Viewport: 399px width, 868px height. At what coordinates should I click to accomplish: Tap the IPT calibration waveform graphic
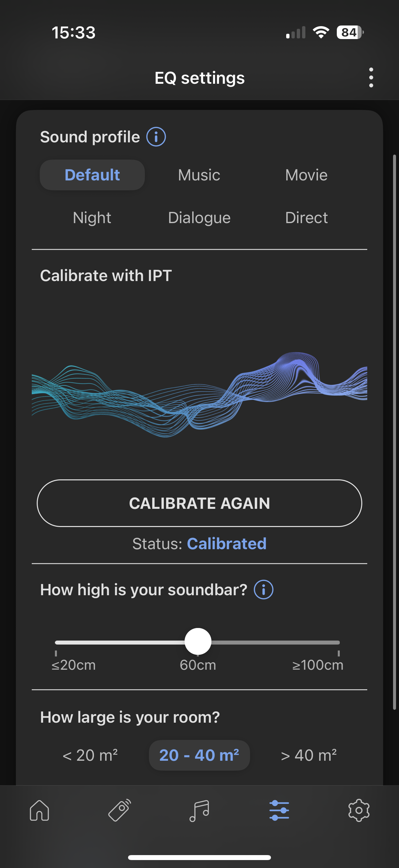[x=199, y=394]
